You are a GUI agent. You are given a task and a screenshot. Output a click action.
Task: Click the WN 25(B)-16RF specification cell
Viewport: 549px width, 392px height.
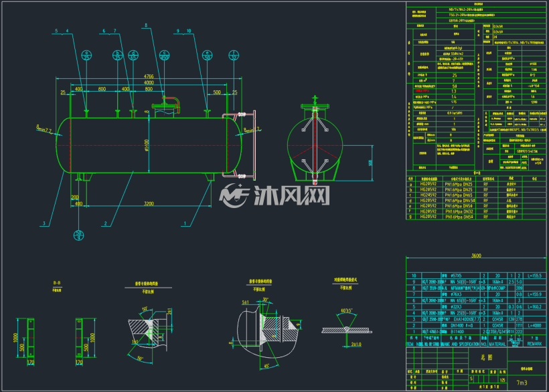click(465, 313)
